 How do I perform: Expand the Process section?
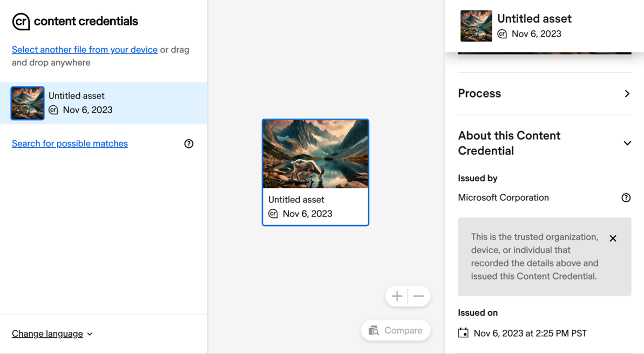point(627,94)
